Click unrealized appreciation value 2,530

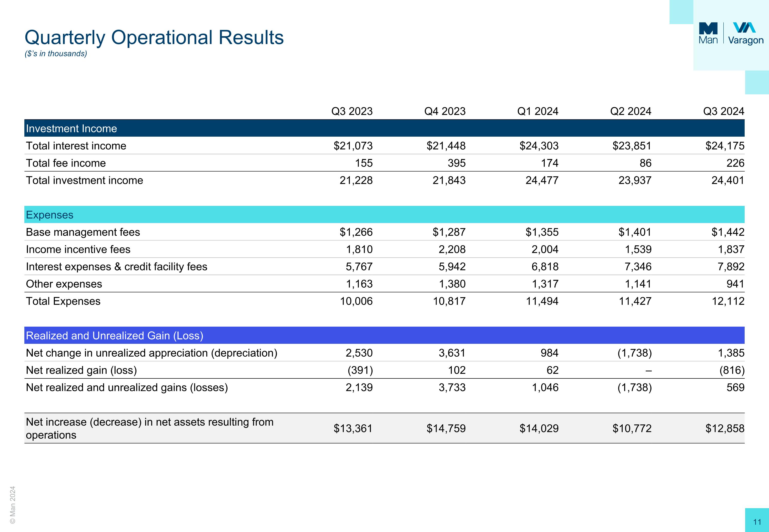point(359,353)
